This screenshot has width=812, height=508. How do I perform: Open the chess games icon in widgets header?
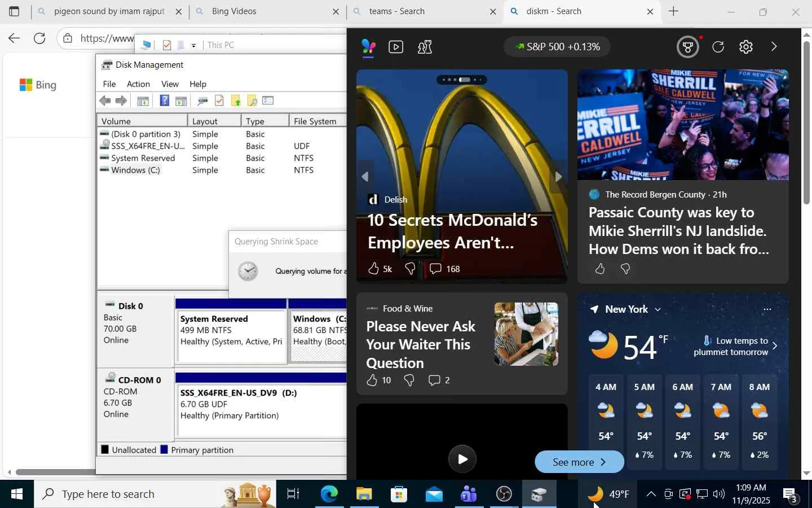[x=425, y=47]
